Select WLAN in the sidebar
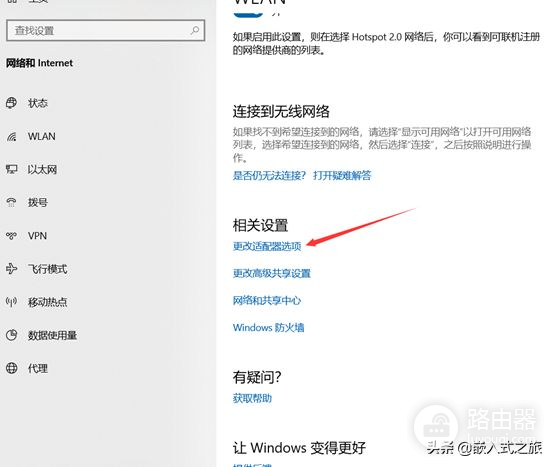 click(42, 136)
